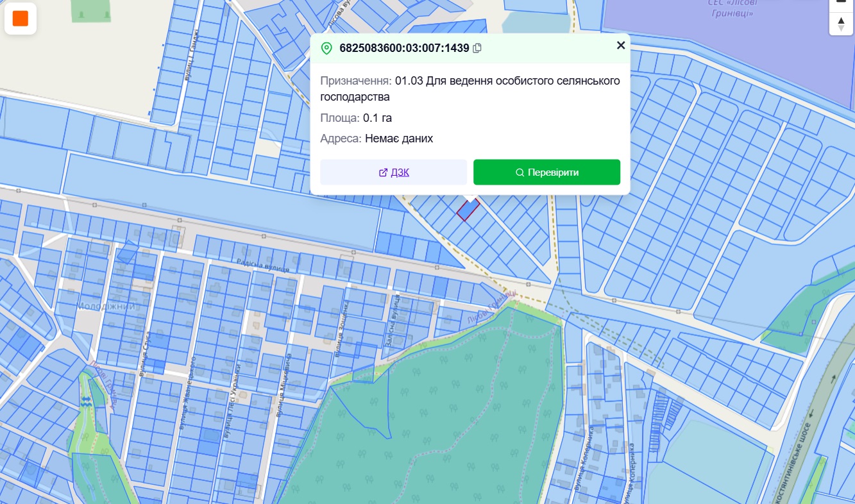Screen dimensions: 855x504
Task: Click the weir water icon on the stream
Action: (x=86, y=401)
